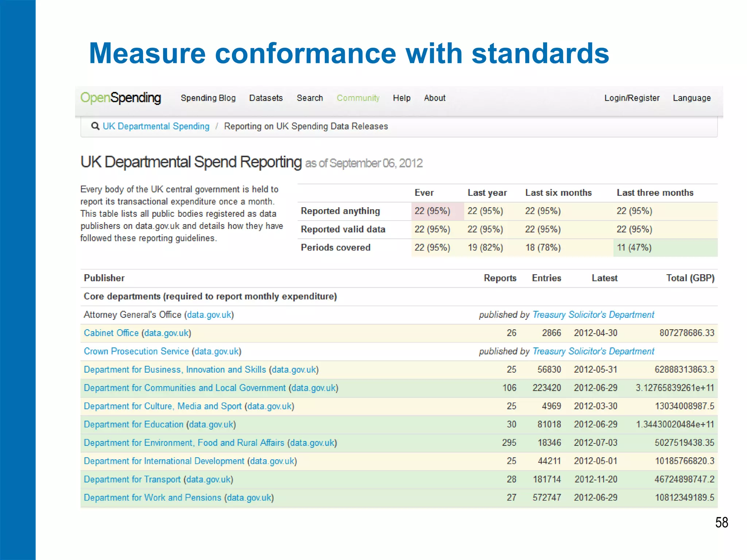Click the 'UK Departmental Spend Reporting' heading

click(191, 162)
